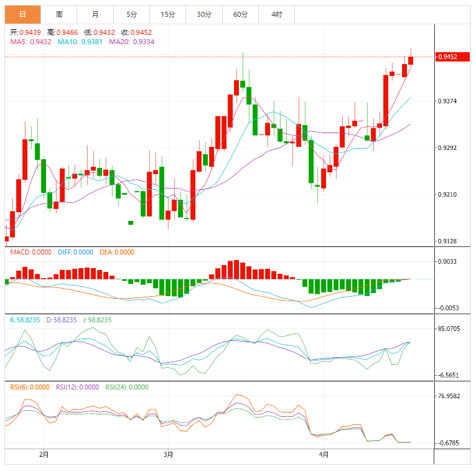Select the 周 (weekly) timeframe tab
Viewport: 476px width, 471px height.
tap(59, 14)
